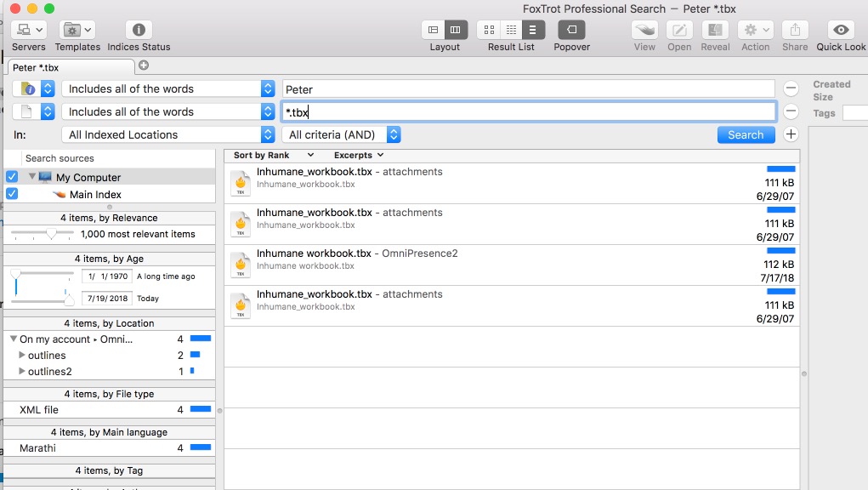The width and height of the screenshot is (868, 490).
Task: Select the result dated 7/17/18
Action: [x=512, y=265]
